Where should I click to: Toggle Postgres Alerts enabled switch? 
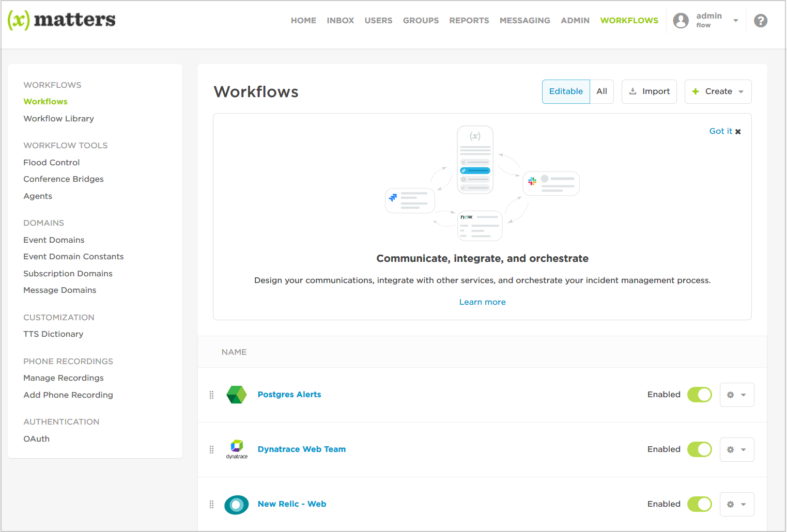coord(700,395)
